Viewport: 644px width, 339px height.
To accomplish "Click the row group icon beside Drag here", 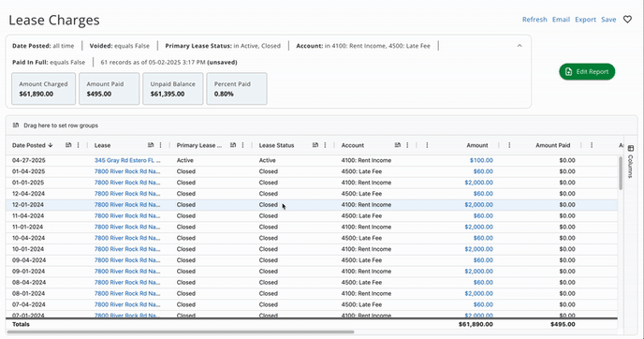I will [x=16, y=125].
